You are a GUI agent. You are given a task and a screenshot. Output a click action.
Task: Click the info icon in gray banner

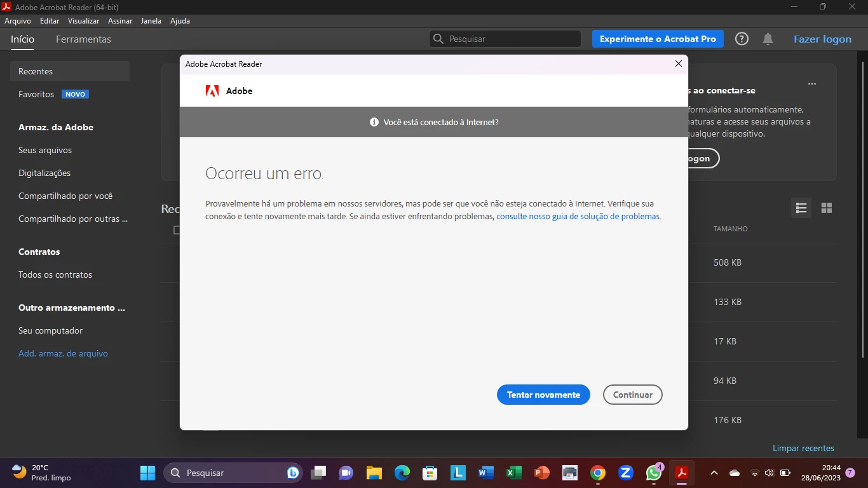pyautogui.click(x=374, y=122)
